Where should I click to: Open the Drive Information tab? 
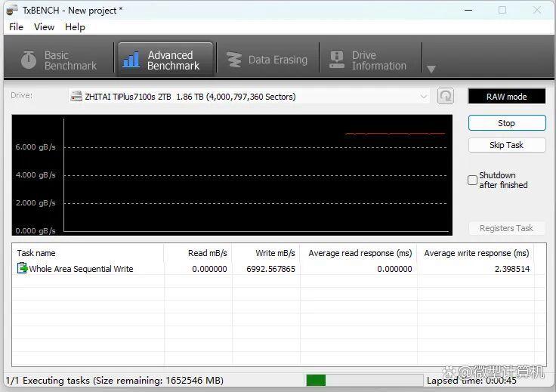point(369,60)
